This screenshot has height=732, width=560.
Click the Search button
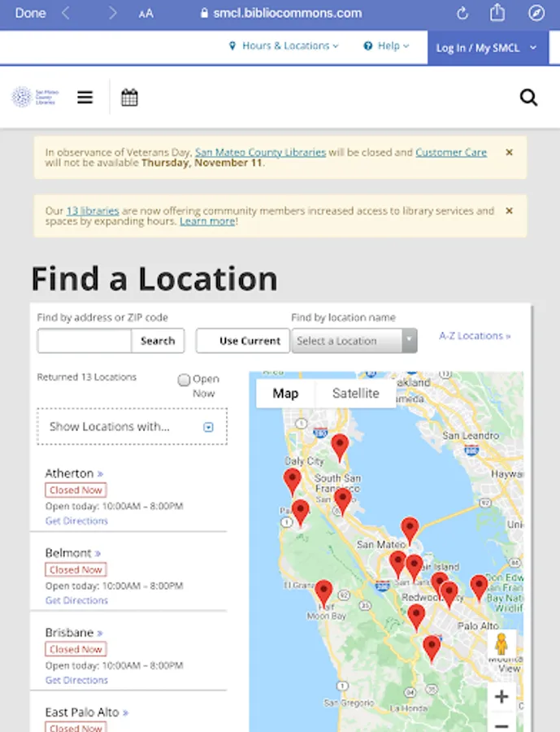[158, 341]
